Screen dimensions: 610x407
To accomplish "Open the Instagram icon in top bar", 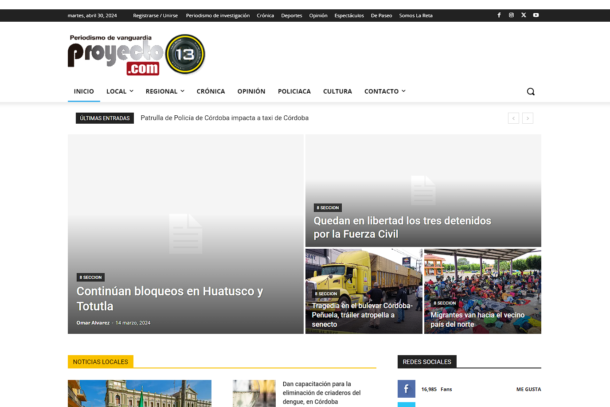I will 511,15.
